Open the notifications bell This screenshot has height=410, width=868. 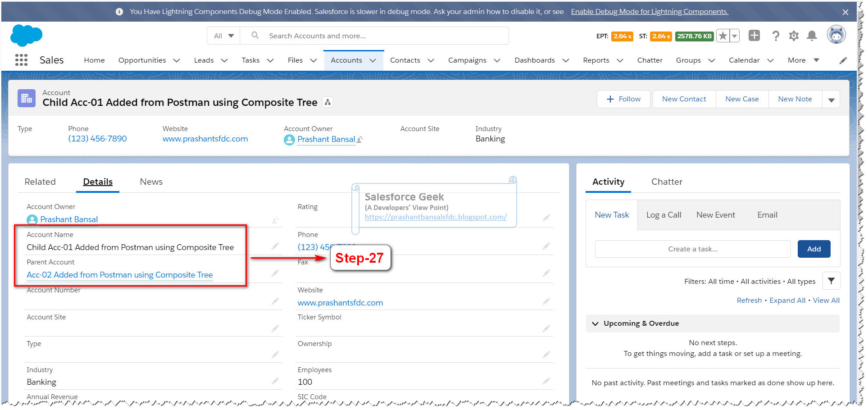tap(812, 36)
